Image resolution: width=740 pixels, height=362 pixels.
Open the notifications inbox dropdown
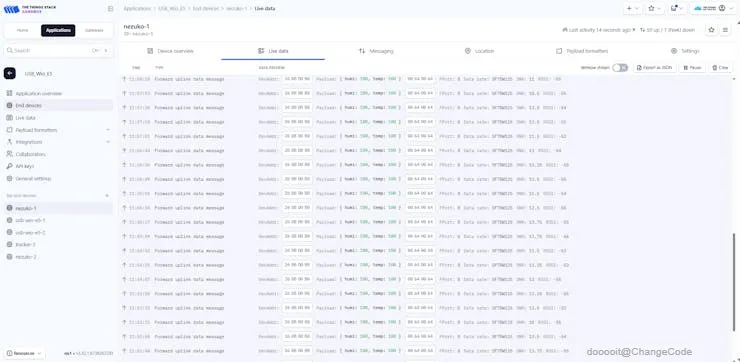677,8
